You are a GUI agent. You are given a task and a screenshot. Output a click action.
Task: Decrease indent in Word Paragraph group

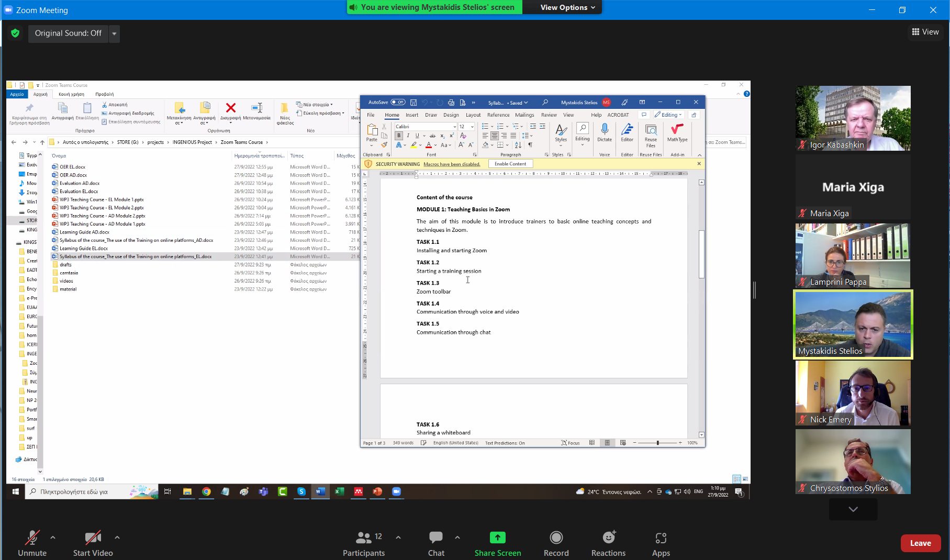[533, 126]
